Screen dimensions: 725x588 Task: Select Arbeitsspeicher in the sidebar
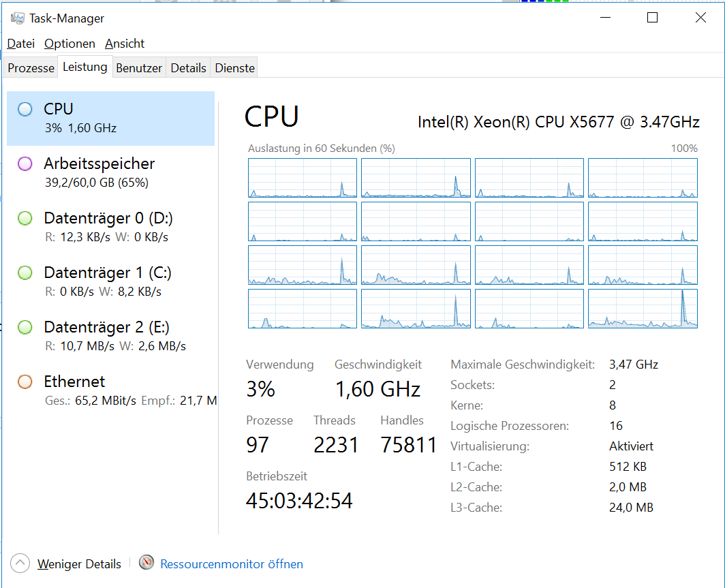click(x=110, y=173)
